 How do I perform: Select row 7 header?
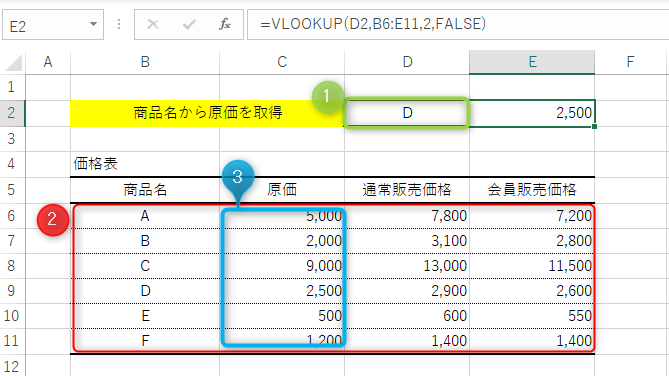click(x=12, y=241)
